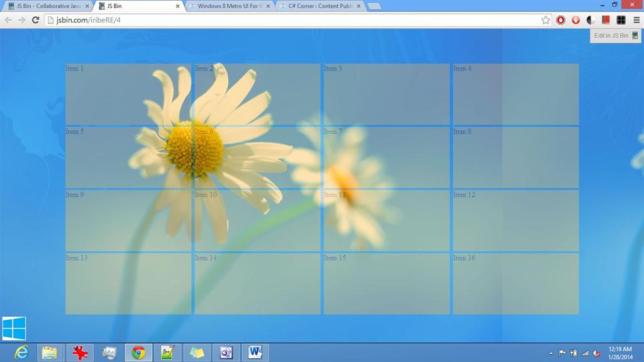Click the muted volume speaker icon
The height and width of the screenshot is (362, 644).
click(597, 353)
